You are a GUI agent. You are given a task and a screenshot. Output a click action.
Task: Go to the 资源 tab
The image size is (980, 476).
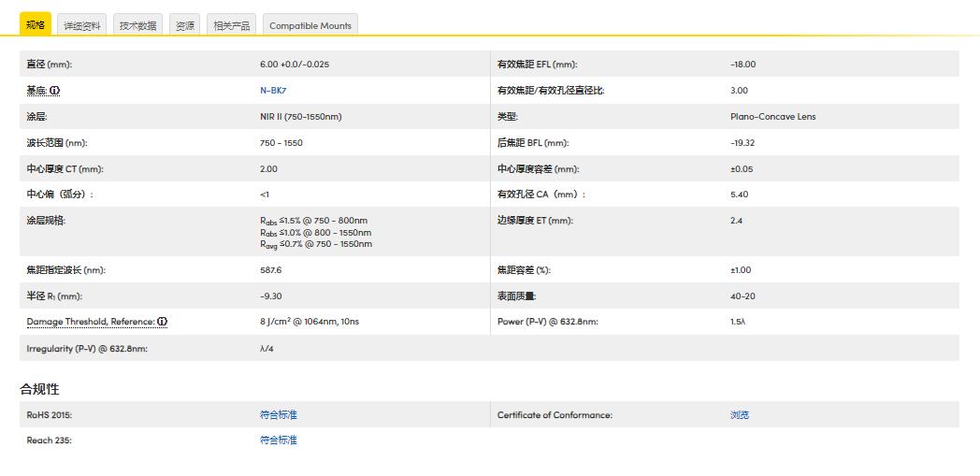[x=185, y=25]
